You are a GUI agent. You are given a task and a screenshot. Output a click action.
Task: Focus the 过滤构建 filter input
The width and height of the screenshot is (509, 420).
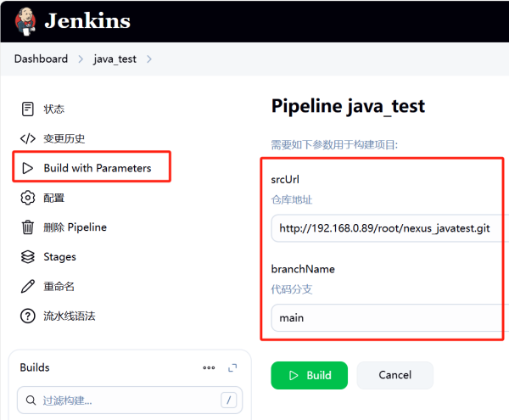pos(130,400)
